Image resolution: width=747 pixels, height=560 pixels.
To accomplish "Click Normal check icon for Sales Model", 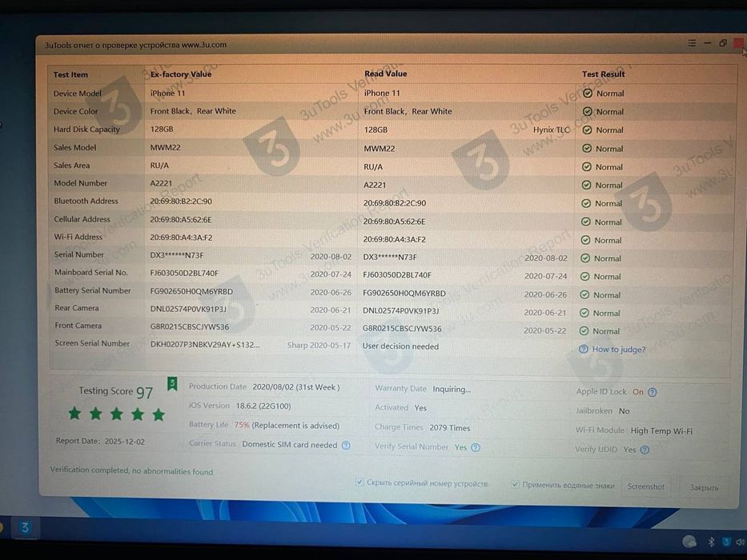I will pos(587,149).
